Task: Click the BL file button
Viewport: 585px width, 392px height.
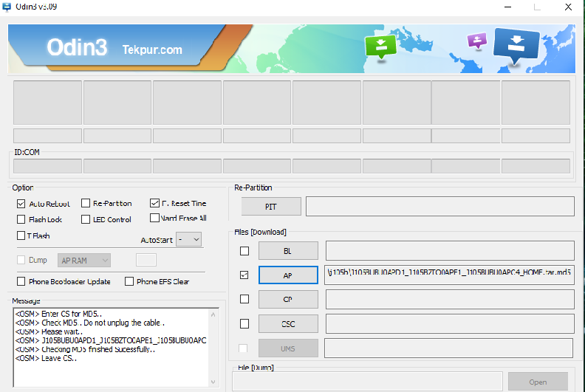Action: pyautogui.click(x=288, y=251)
